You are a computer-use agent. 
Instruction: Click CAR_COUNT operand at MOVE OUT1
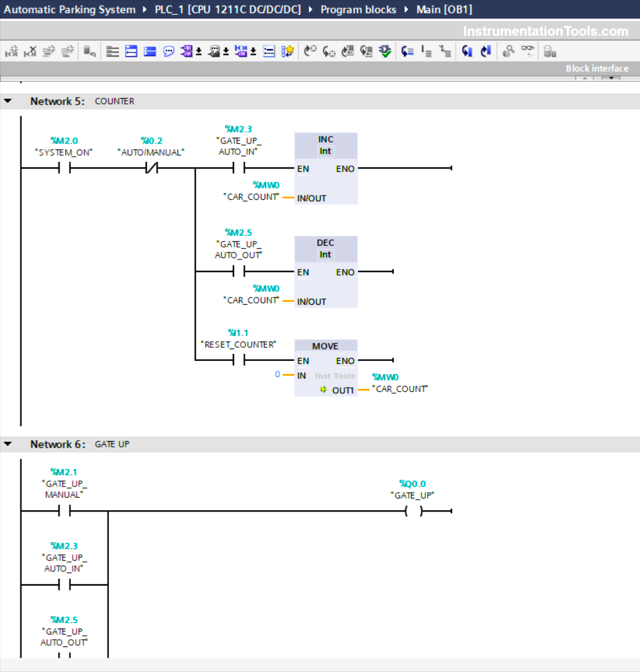coord(400,389)
